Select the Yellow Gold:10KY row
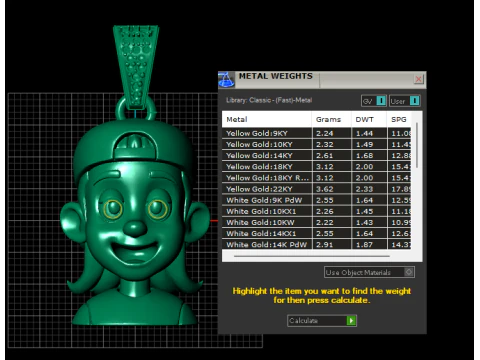480x360 pixels. point(316,144)
